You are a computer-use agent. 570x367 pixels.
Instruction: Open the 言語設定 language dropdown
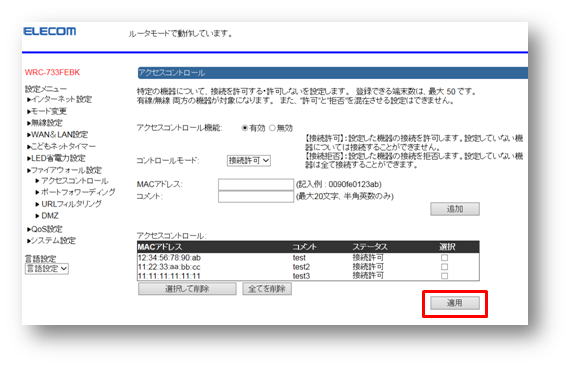47,269
